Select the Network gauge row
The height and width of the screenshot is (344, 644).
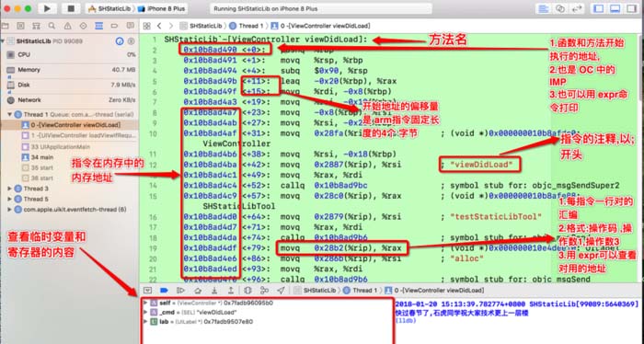69,100
